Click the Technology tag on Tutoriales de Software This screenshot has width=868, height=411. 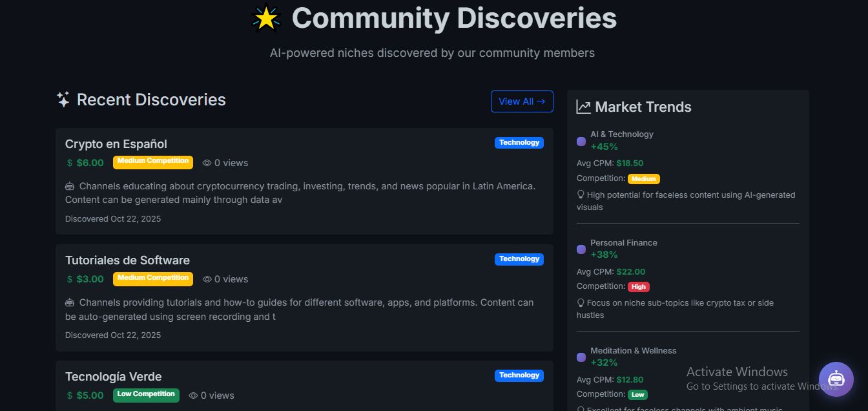pos(519,259)
